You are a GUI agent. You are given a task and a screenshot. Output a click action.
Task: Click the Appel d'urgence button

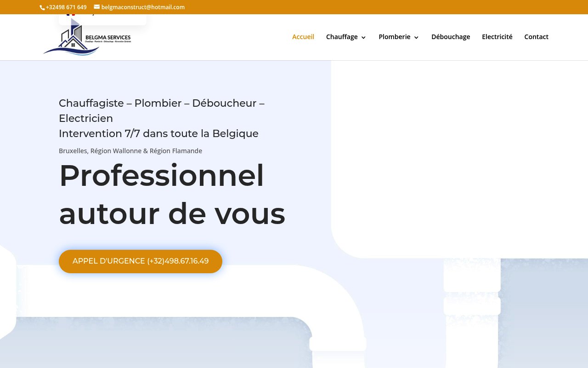point(141,261)
